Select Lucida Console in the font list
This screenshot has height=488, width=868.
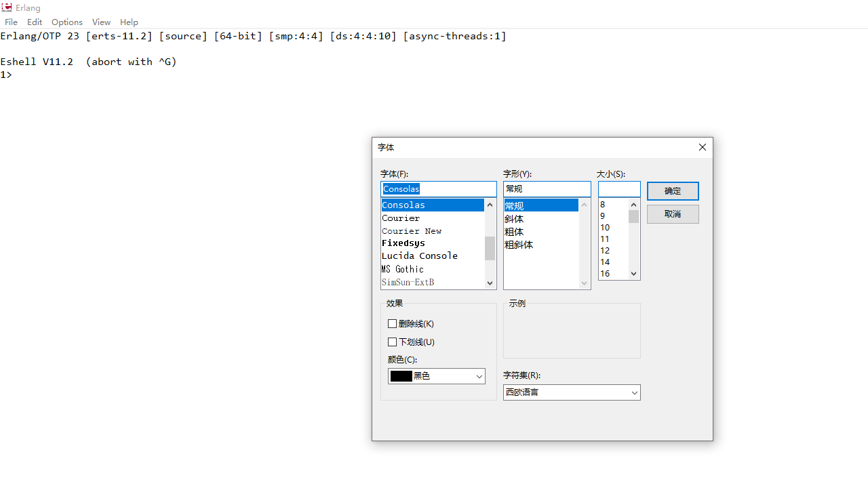[x=433, y=256]
